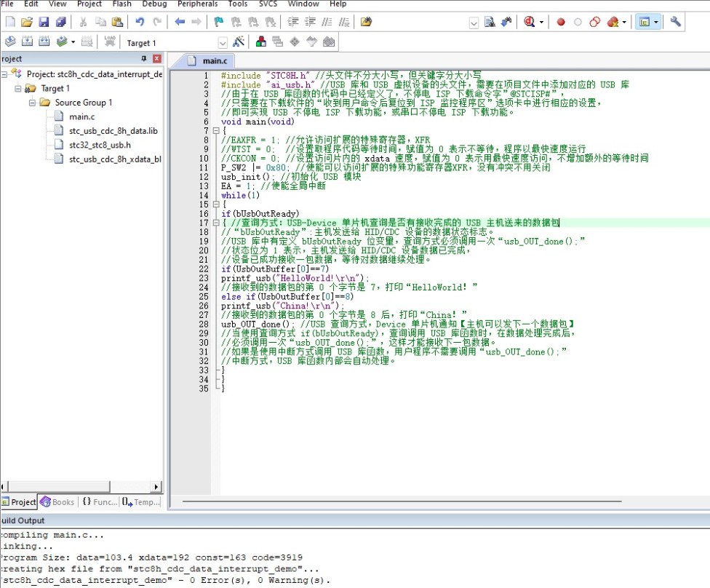Comment the selected code lines
Viewport: 710px width, 588px height.
coord(327,22)
